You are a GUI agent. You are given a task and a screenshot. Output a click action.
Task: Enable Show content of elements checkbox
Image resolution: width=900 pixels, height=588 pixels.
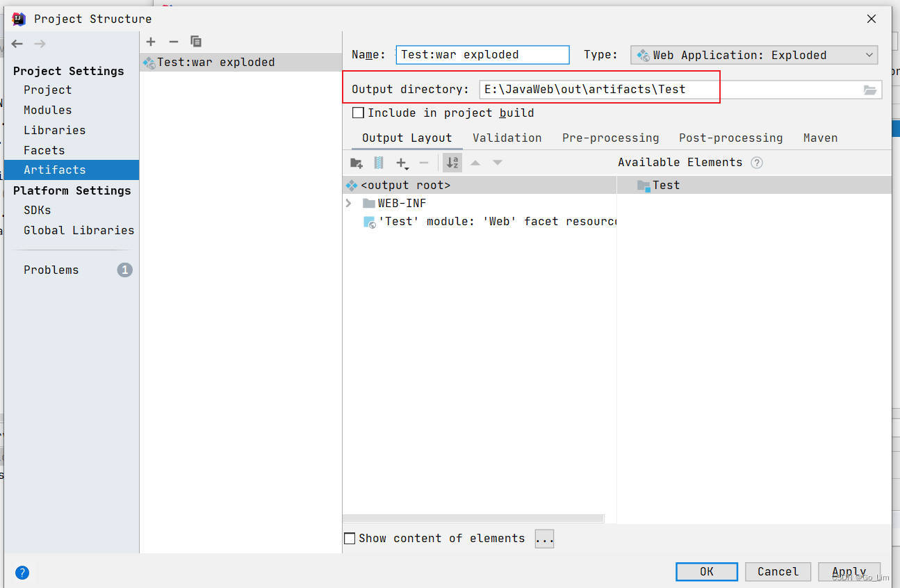350,539
